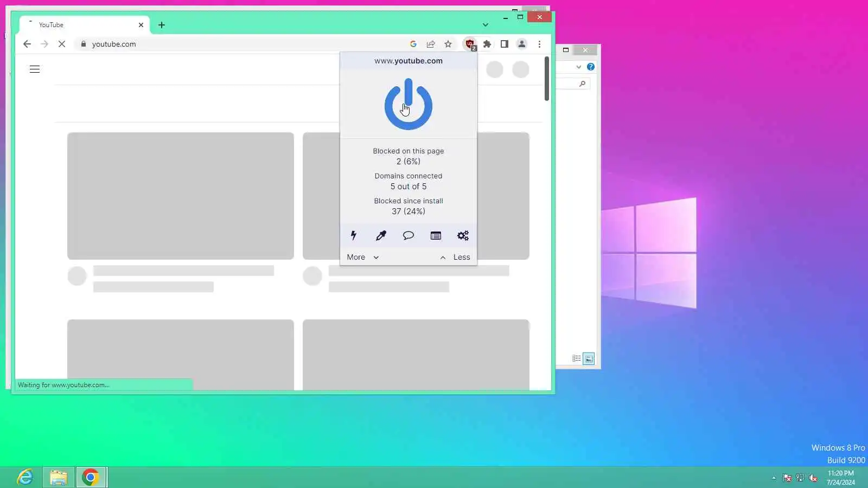View site info padlock icon
The image size is (868, 488).
click(x=83, y=44)
